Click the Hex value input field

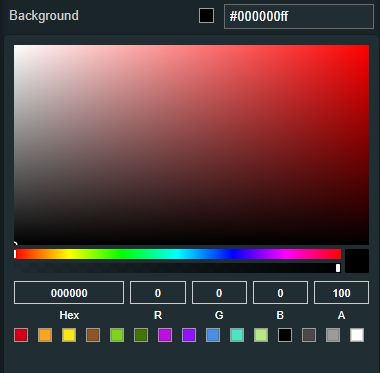click(x=69, y=293)
